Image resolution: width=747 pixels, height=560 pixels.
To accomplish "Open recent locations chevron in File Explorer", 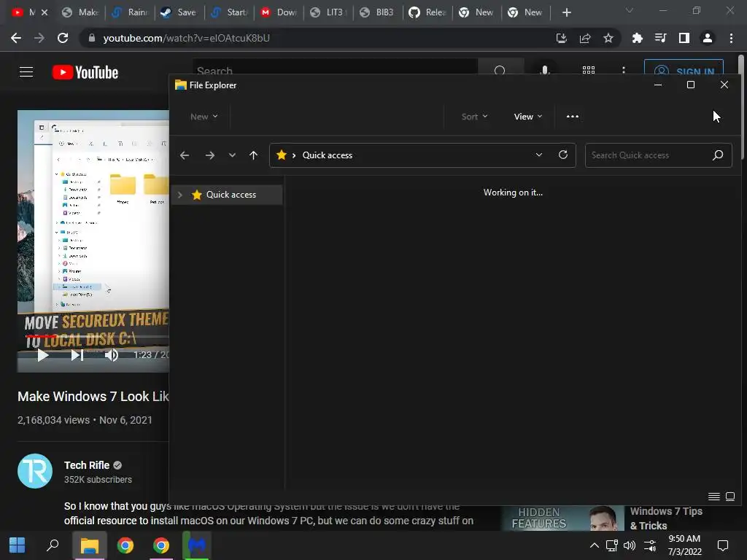I will pos(232,155).
